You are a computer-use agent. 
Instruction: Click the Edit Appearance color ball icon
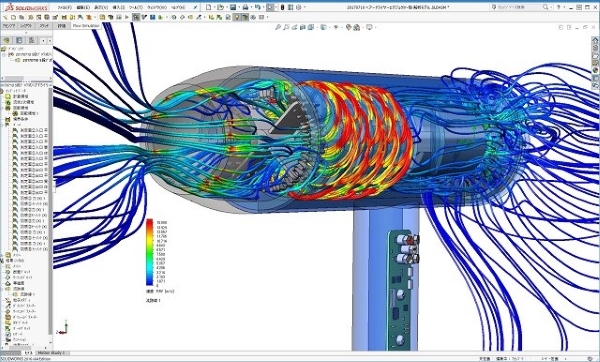click(348, 27)
